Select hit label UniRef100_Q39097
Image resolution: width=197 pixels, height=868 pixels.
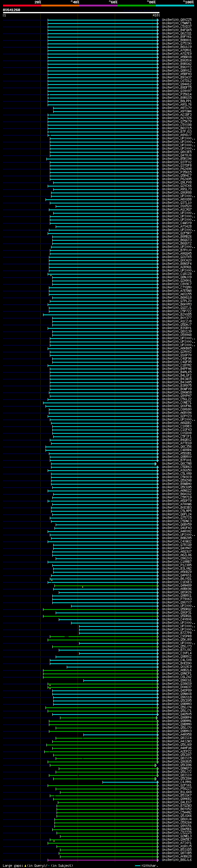tap(176, 91)
